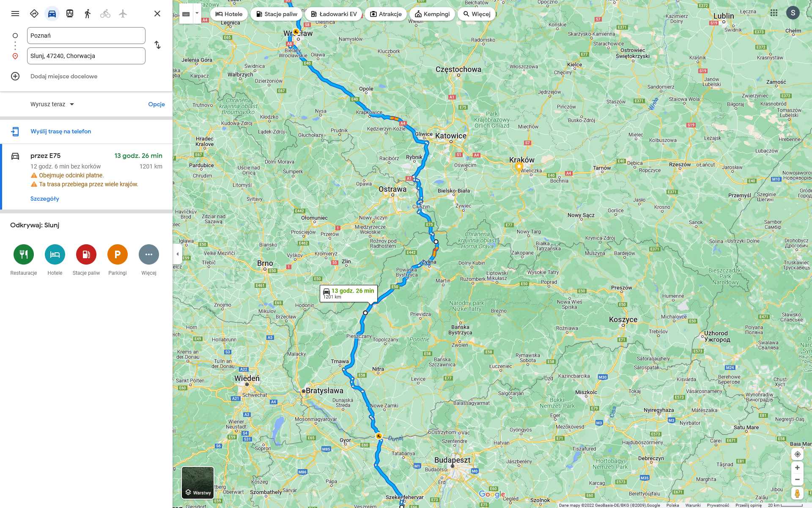The image size is (812, 508).
Task: Open the keyboard input tools dropdown arrow
Action: coord(197,14)
